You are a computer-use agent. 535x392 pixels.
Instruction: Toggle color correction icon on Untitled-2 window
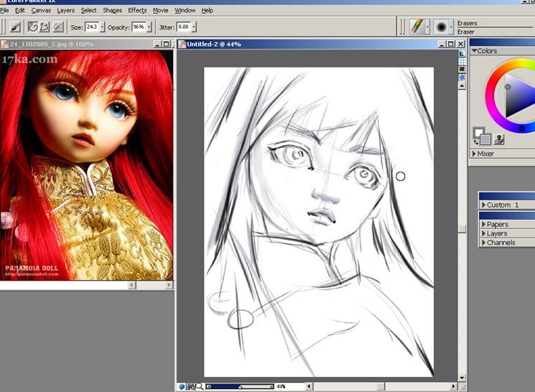[462, 69]
